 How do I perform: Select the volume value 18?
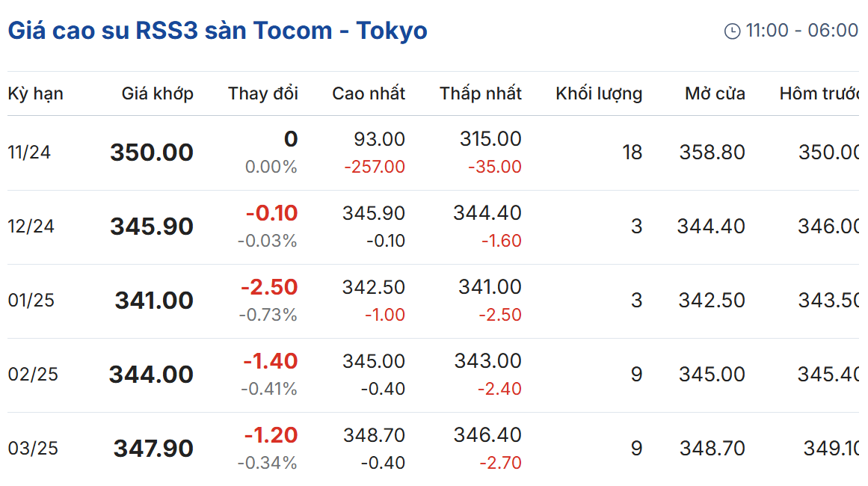coord(632,153)
